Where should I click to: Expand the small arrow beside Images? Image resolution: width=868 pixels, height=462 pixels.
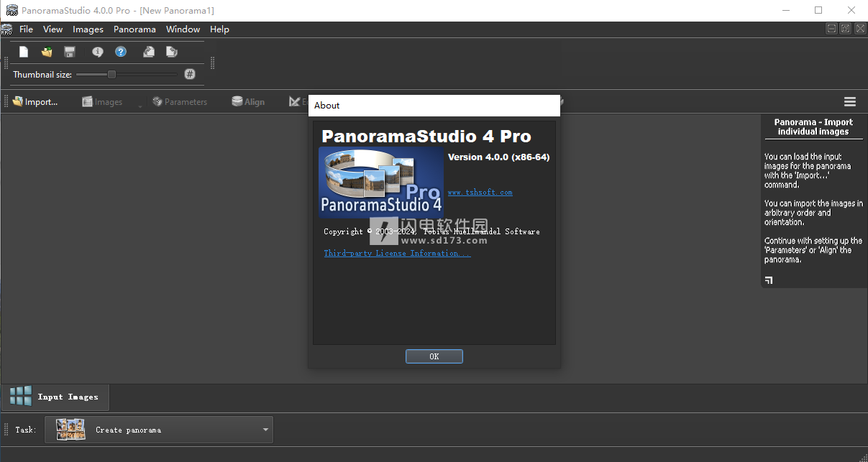click(x=140, y=106)
